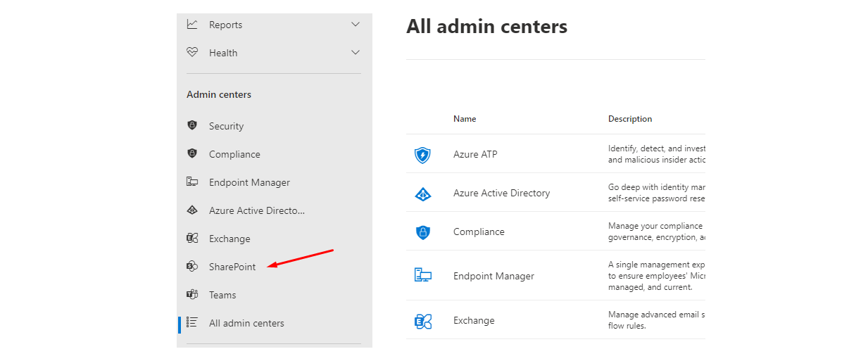The height and width of the screenshot is (361, 868).
Task: Open Azure ATP link in table
Action: click(x=475, y=154)
